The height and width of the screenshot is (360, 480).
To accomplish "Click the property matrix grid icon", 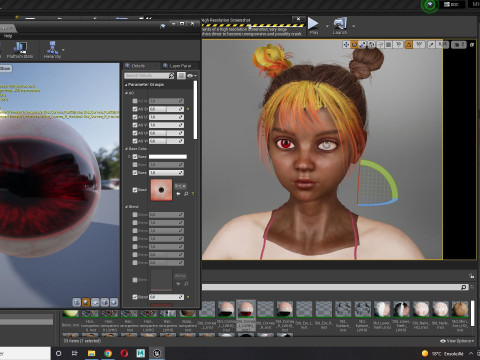I will (181, 76).
